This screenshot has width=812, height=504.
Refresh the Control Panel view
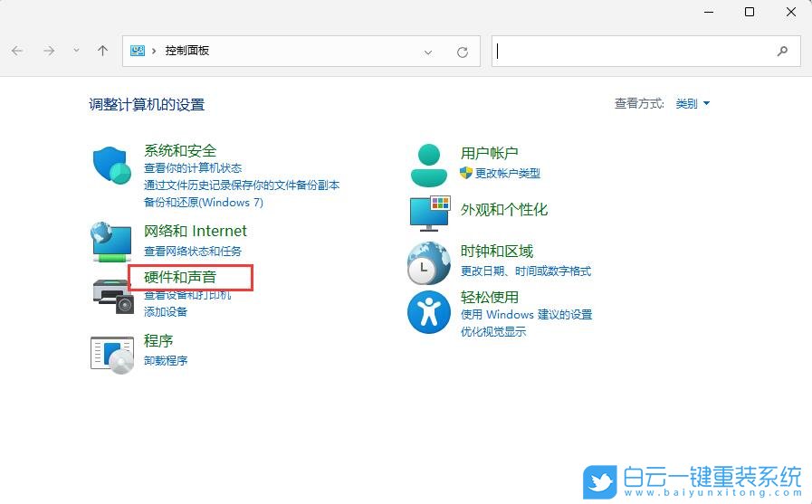pos(463,52)
